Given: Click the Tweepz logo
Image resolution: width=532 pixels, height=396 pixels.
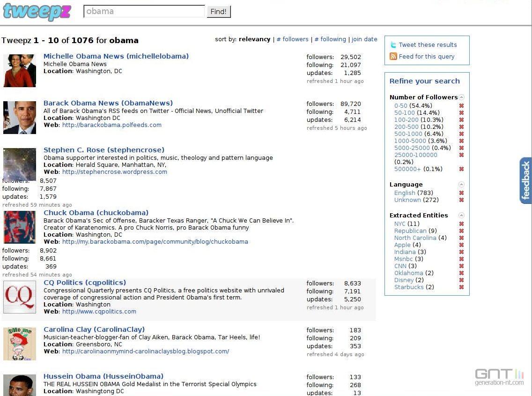Looking at the screenshot, I should (37, 12).
